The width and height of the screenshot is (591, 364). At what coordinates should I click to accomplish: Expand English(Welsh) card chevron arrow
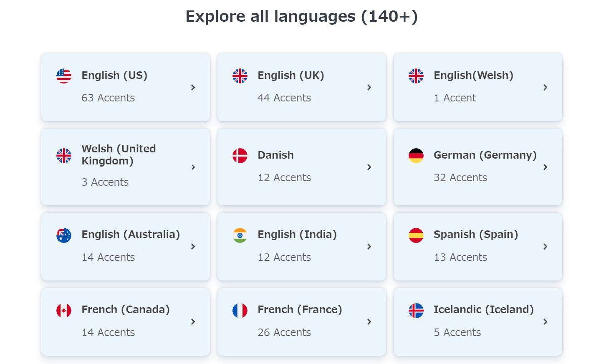[x=545, y=87]
